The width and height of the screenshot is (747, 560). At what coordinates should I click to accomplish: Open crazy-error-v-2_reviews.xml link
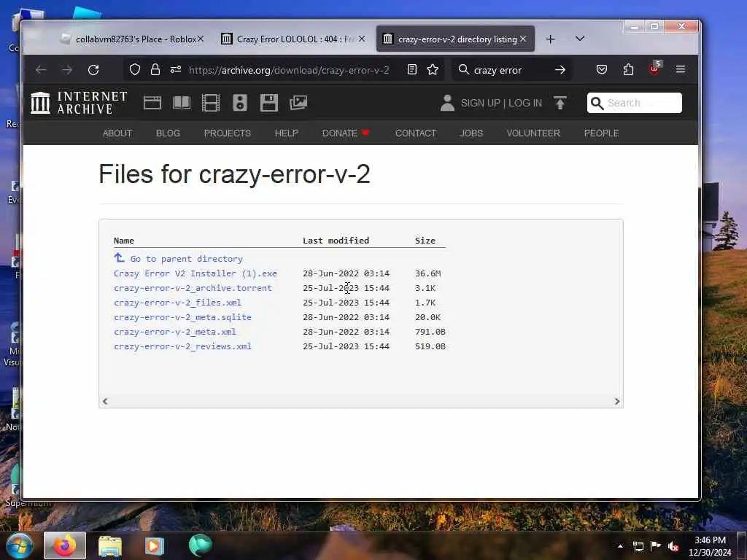[x=182, y=346]
